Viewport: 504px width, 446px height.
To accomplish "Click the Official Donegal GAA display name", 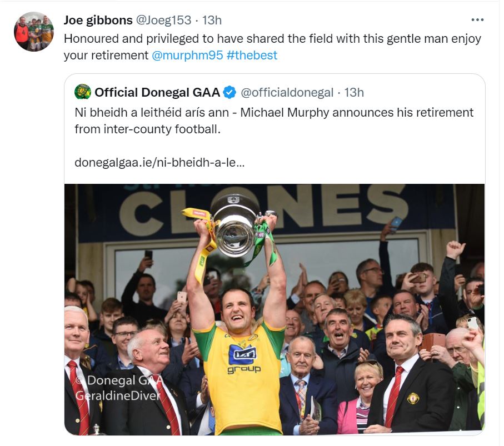I will (x=157, y=93).
